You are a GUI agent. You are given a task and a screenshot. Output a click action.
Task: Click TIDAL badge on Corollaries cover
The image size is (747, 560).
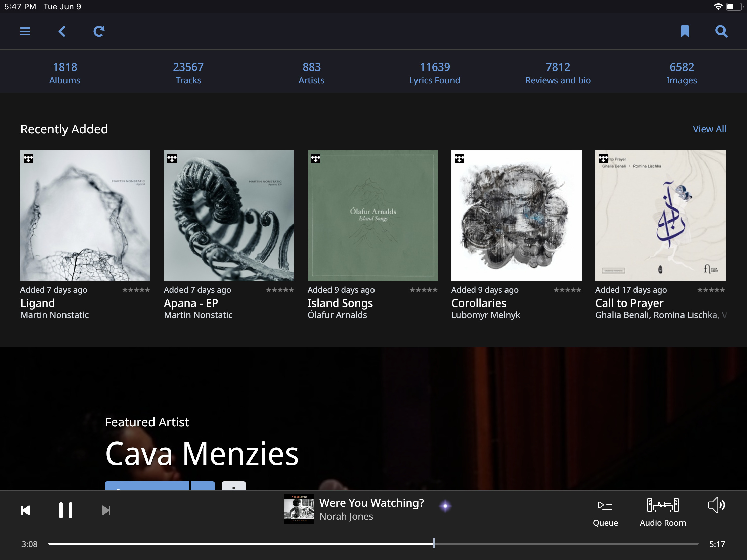pos(459,158)
